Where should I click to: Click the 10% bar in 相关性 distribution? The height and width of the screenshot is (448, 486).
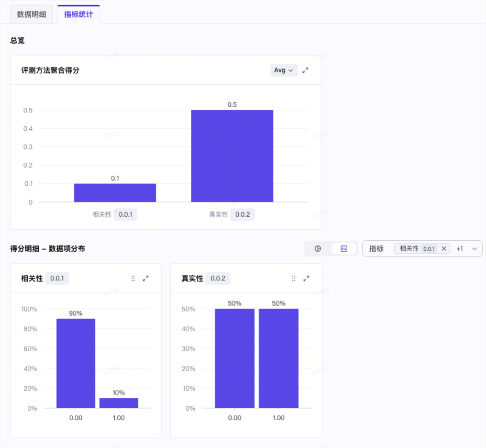click(119, 403)
